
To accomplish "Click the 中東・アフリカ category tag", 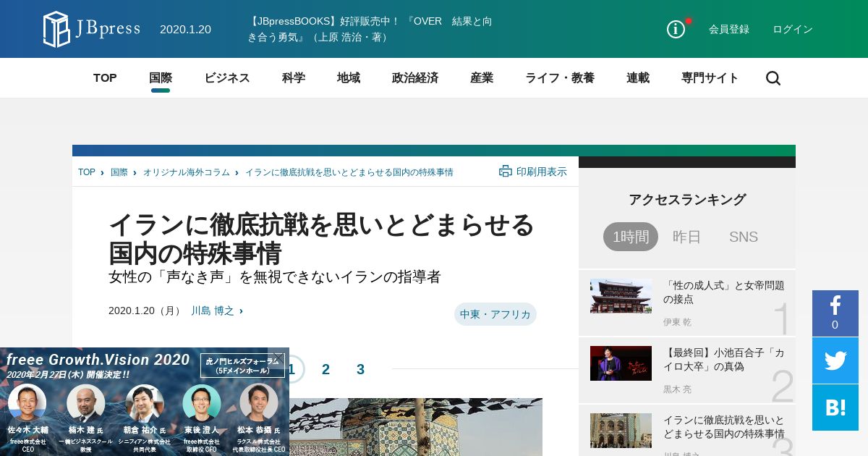I will point(495,314).
